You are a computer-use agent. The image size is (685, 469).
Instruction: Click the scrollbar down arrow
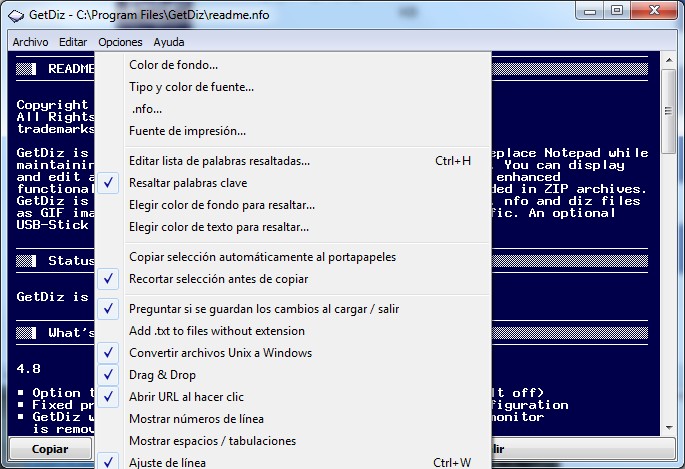[x=669, y=428]
